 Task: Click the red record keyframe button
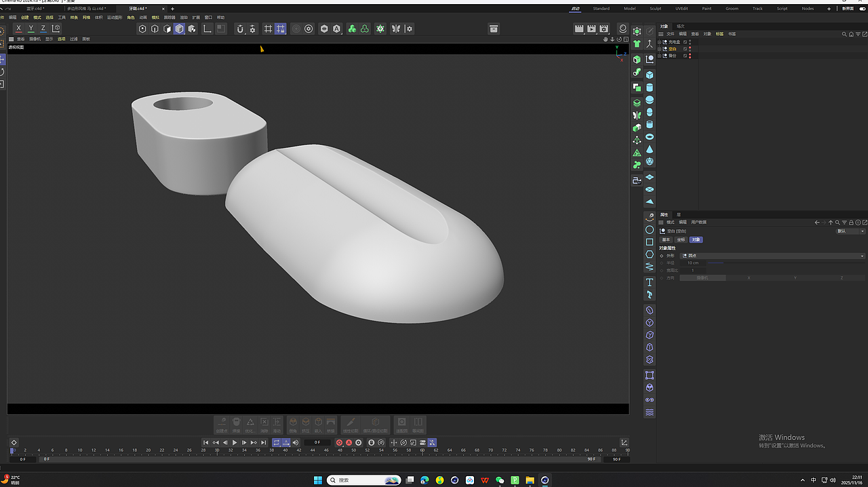[340, 442]
